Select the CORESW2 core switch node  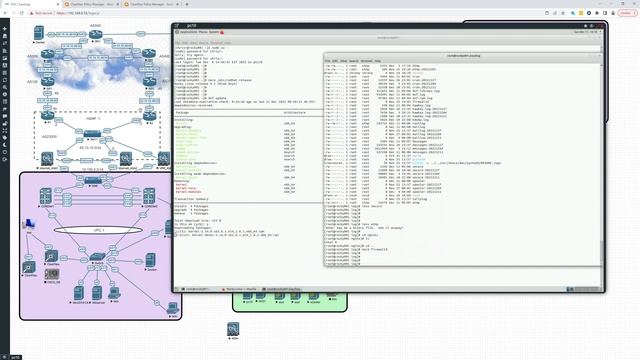pyautogui.click(x=149, y=196)
